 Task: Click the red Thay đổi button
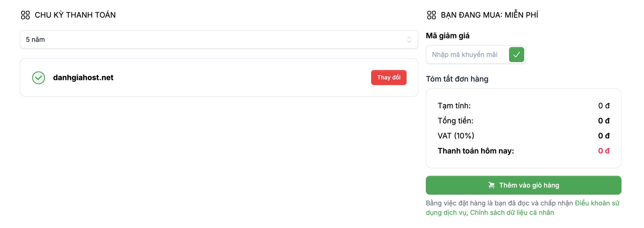tap(389, 78)
